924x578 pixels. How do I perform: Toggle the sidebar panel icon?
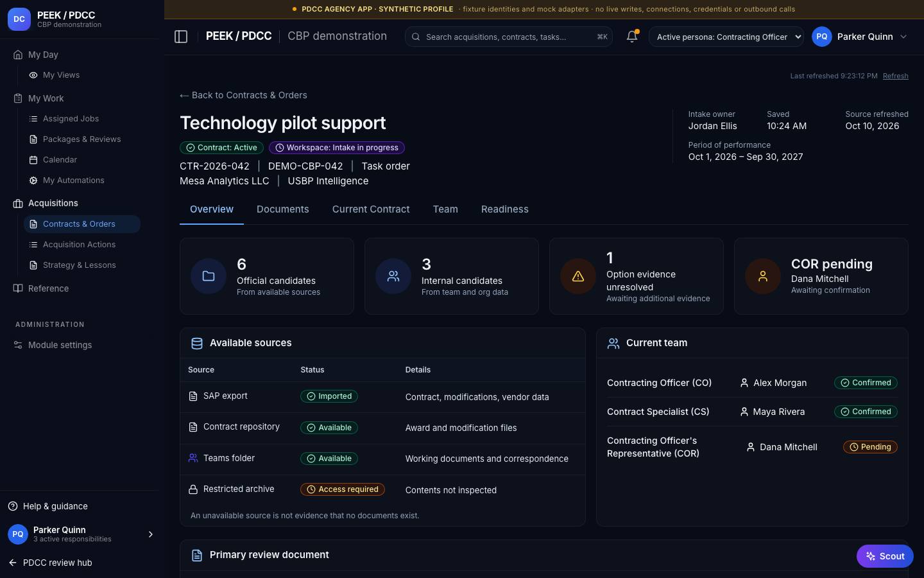[x=181, y=37]
